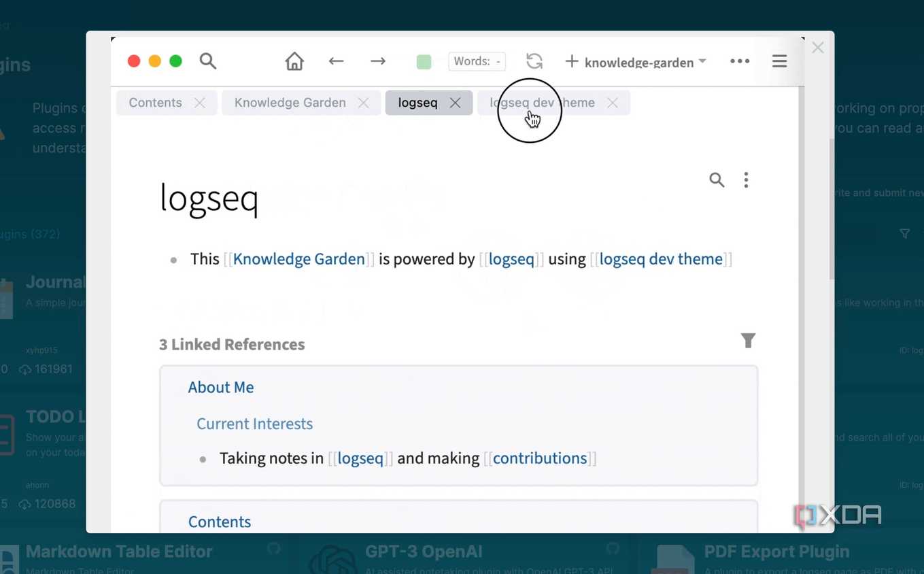Click the Words counter box
Image resolution: width=924 pixels, height=574 pixels.
click(477, 61)
